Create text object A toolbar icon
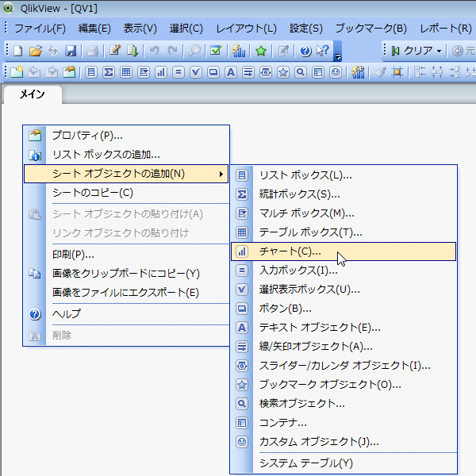 (231, 72)
